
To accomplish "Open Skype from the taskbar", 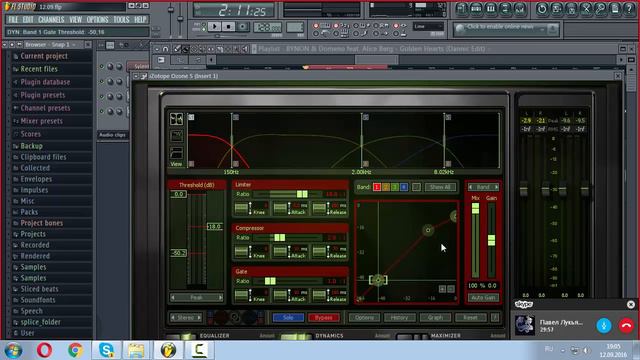I will coord(106,350).
